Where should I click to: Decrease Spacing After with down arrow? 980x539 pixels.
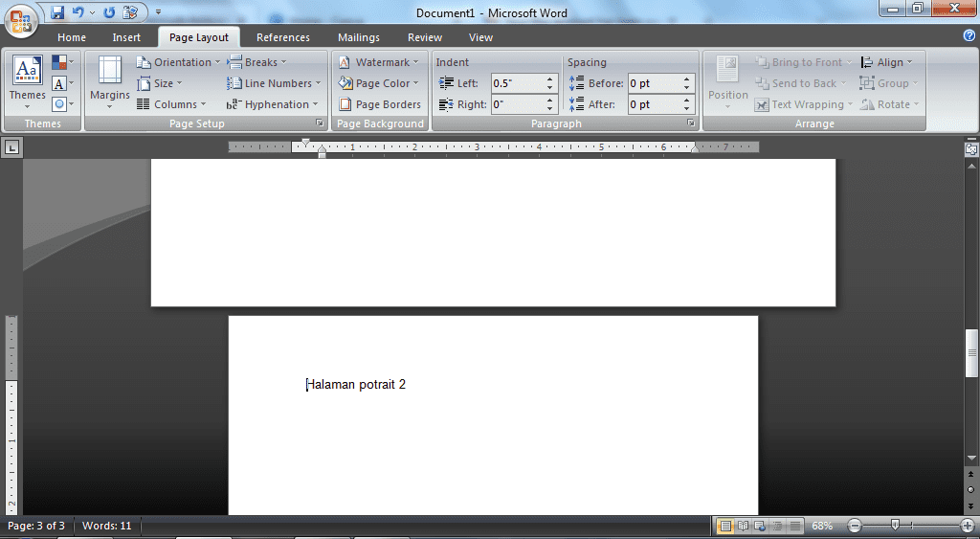(x=687, y=109)
